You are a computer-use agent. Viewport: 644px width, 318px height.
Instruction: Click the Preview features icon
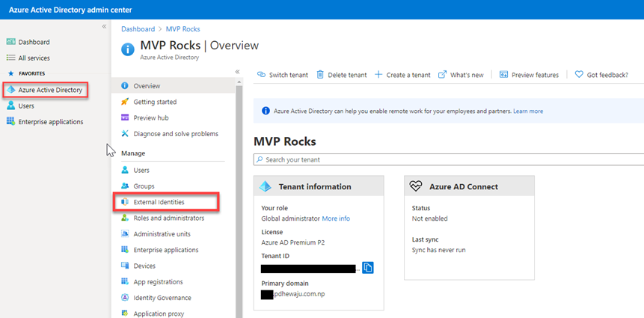pyautogui.click(x=503, y=74)
